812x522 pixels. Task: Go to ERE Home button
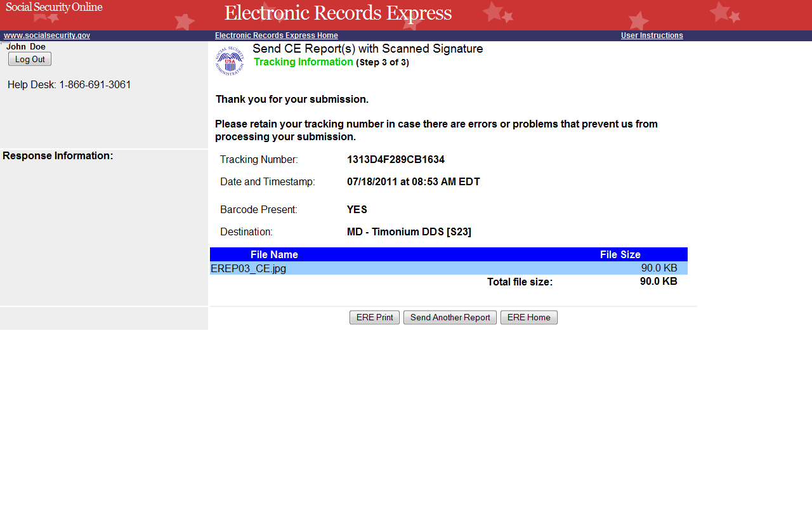point(529,318)
